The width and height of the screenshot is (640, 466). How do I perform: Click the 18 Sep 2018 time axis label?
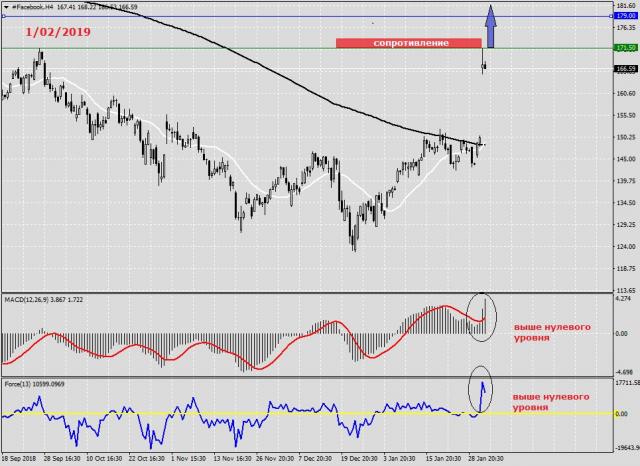[20, 459]
